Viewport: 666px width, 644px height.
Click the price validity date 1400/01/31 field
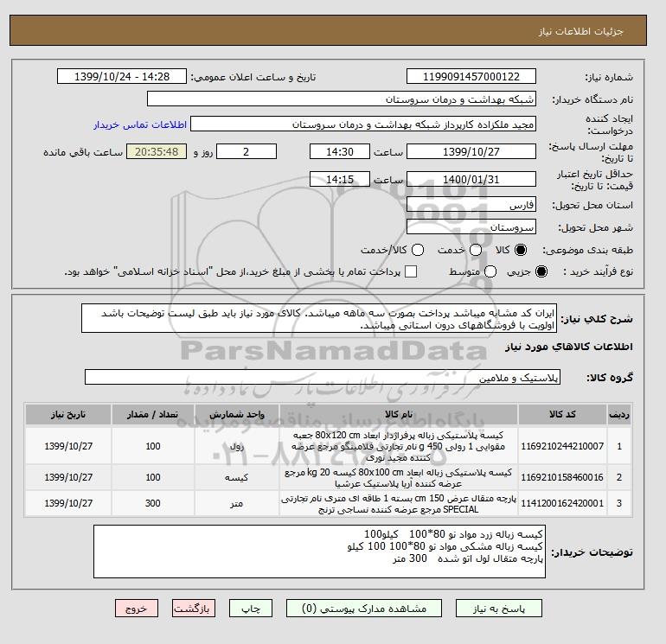click(471, 179)
